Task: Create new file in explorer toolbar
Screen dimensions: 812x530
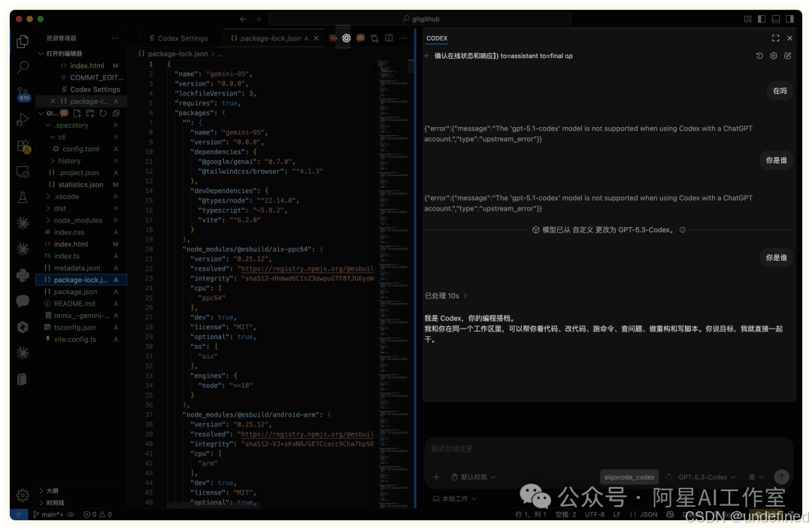Action: (77, 114)
